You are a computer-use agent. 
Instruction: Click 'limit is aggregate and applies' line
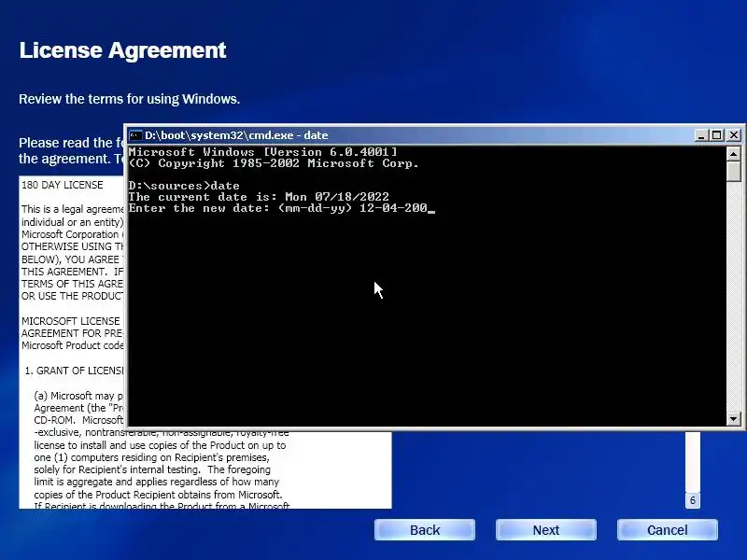[156, 482]
